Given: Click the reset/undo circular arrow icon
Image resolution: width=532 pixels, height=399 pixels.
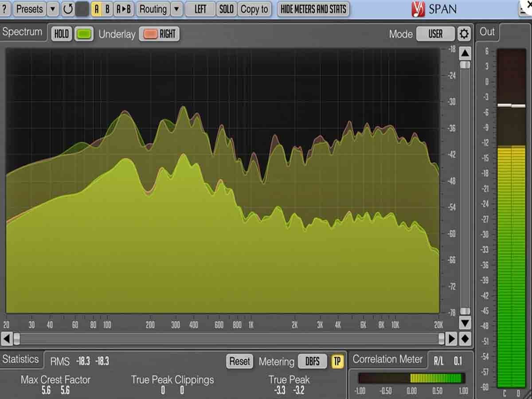Looking at the screenshot, I should tap(67, 9).
